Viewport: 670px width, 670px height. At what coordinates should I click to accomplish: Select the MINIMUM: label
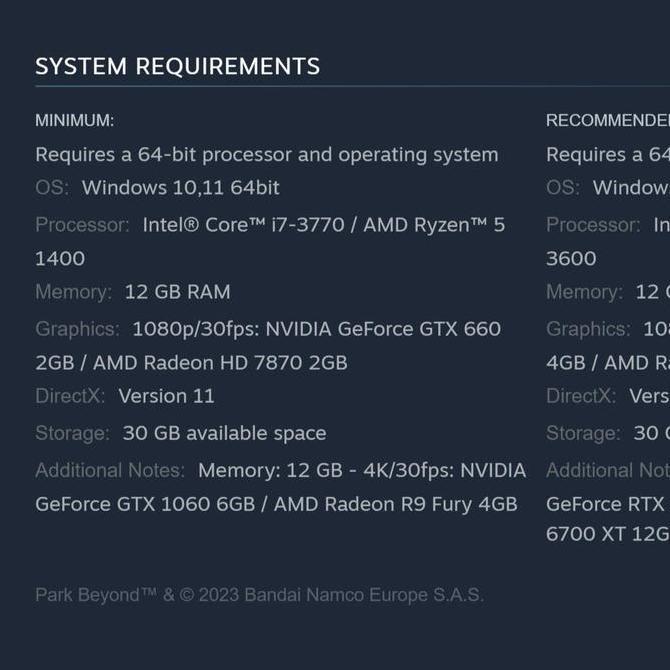tap(75, 120)
